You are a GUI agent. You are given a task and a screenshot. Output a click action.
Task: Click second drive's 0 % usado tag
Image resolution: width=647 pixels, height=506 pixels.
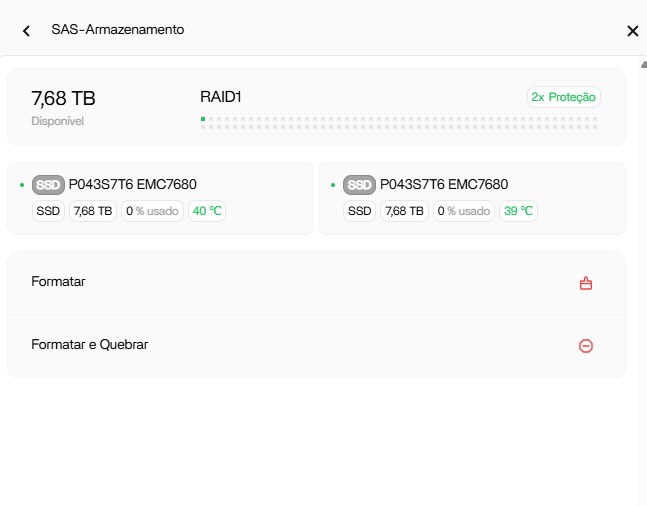(x=464, y=211)
